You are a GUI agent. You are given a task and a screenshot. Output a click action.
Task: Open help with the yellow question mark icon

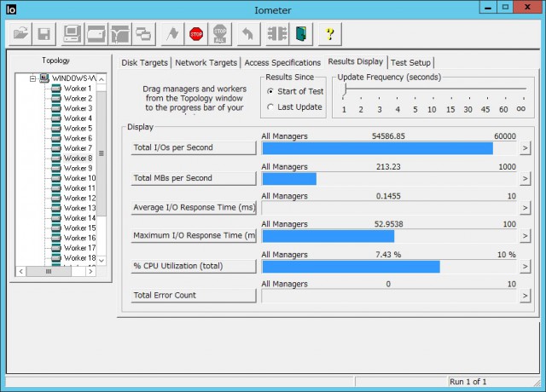330,35
